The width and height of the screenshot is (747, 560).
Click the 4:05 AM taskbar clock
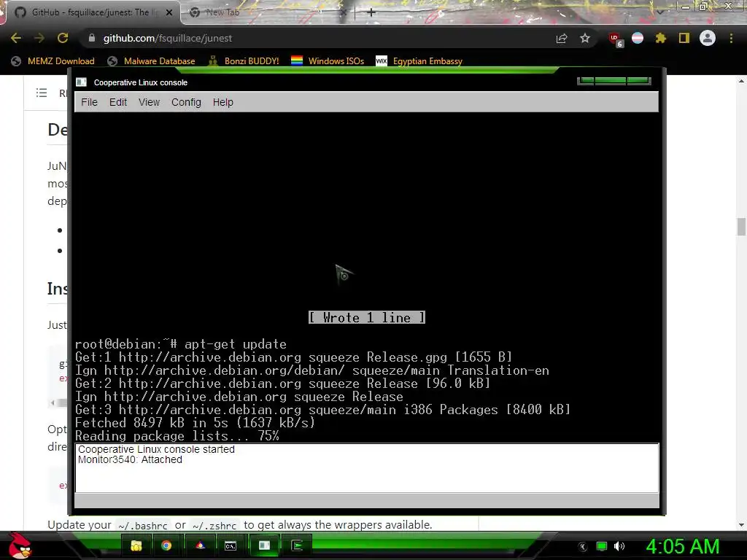(683, 546)
